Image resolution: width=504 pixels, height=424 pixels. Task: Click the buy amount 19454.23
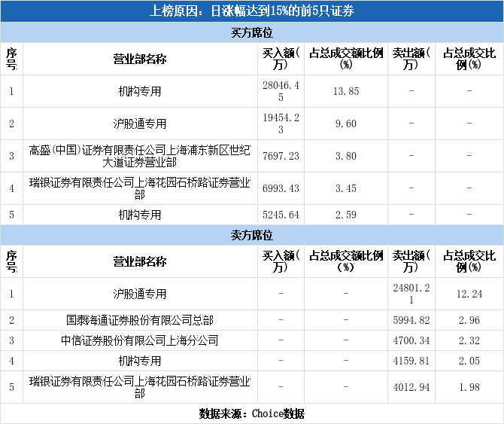(x=281, y=124)
